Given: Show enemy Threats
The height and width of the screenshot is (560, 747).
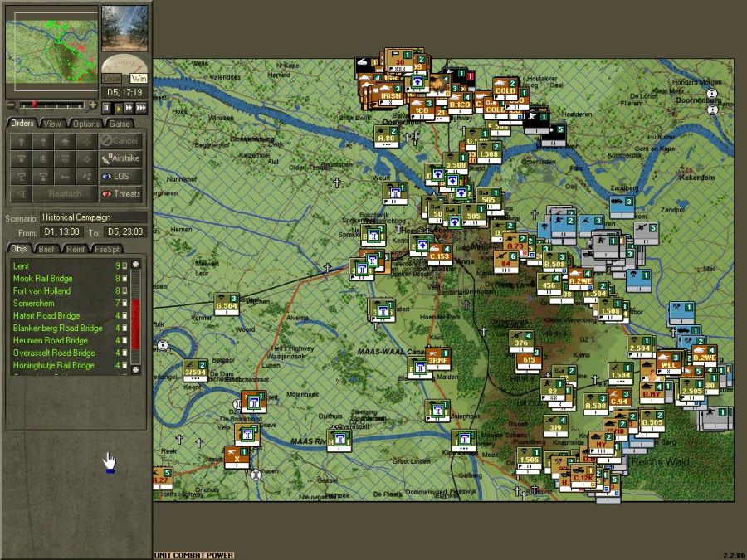Looking at the screenshot, I should coord(120,194).
